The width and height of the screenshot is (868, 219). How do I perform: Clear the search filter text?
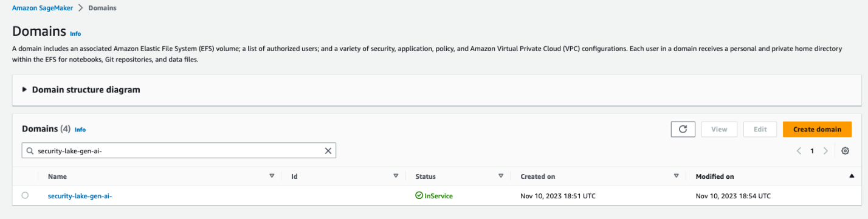click(x=328, y=151)
